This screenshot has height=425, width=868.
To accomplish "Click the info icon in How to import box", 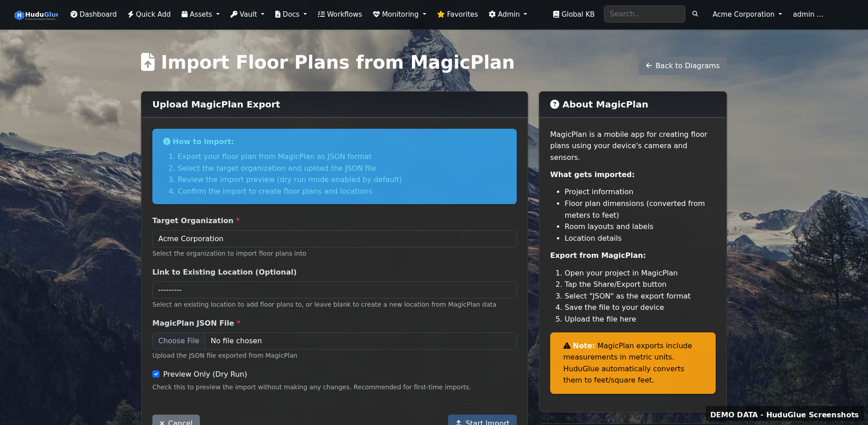I will pyautogui.click(x=167, y=141).
